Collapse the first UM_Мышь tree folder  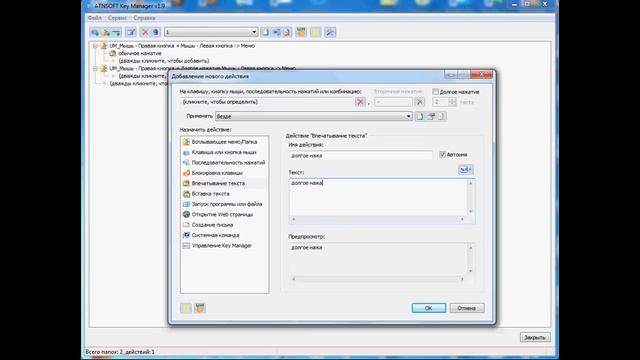click(x=95, y=46)
